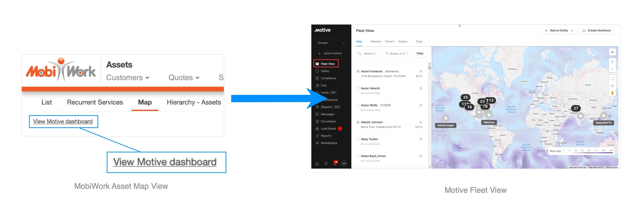Select the Aaron Wolfe checkbox

[358, 105]
